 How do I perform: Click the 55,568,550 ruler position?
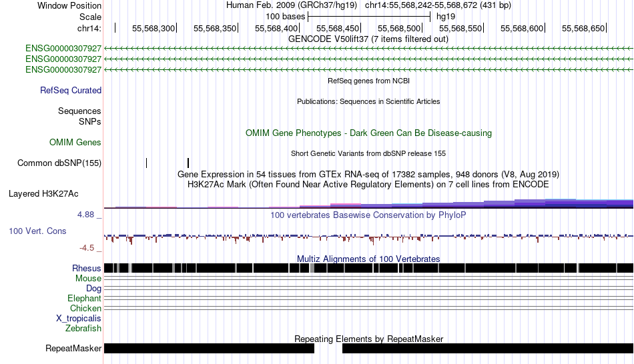[460, 28]
